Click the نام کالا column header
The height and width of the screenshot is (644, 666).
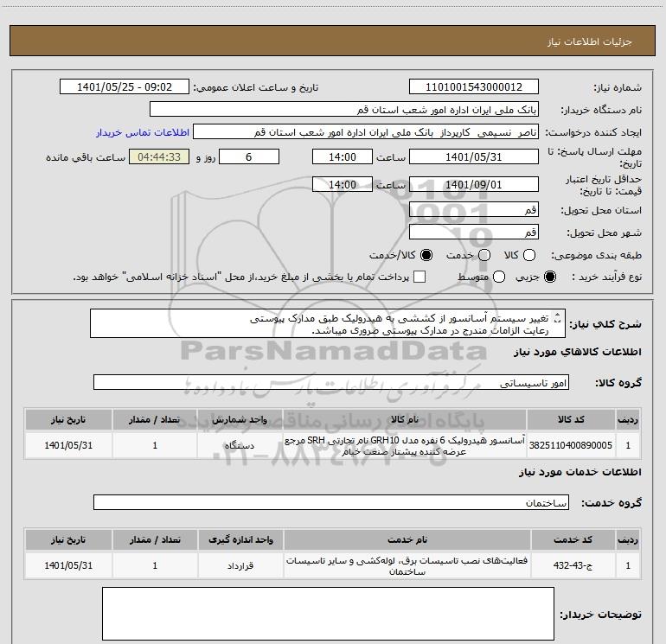point(405,419)
